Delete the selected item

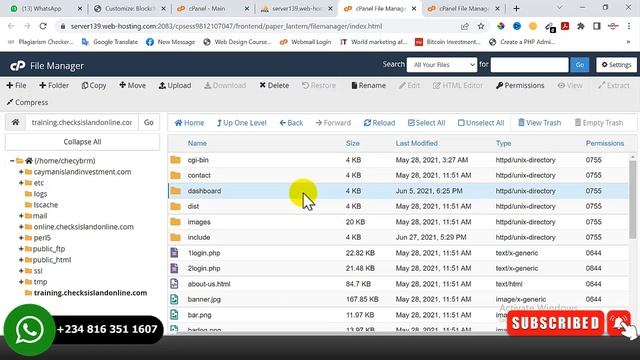pyautogui.click(x=274, y=85)
